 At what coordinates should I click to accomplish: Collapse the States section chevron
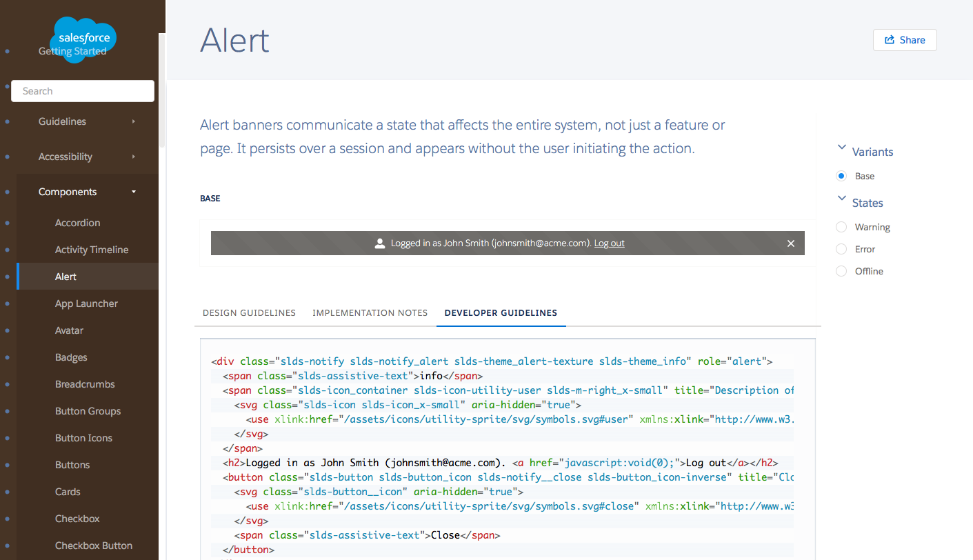point(841,199)
